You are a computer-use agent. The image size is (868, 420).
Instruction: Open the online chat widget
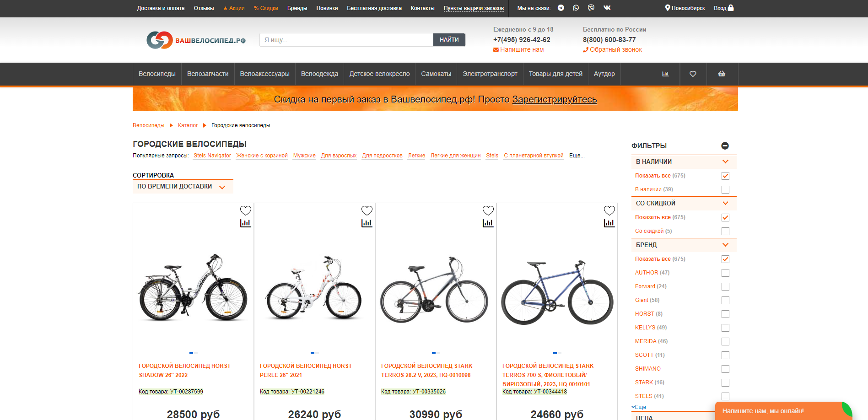(783, 411)
